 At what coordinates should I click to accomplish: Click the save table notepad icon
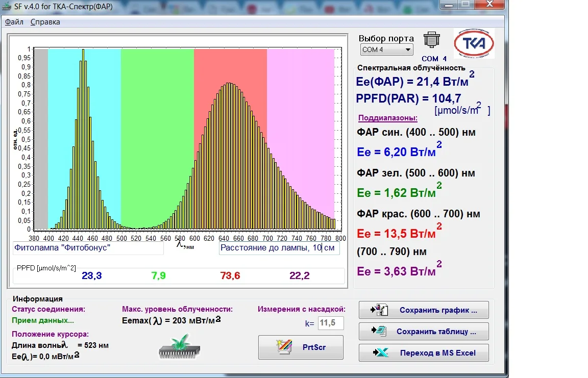[x=379, y=331]
